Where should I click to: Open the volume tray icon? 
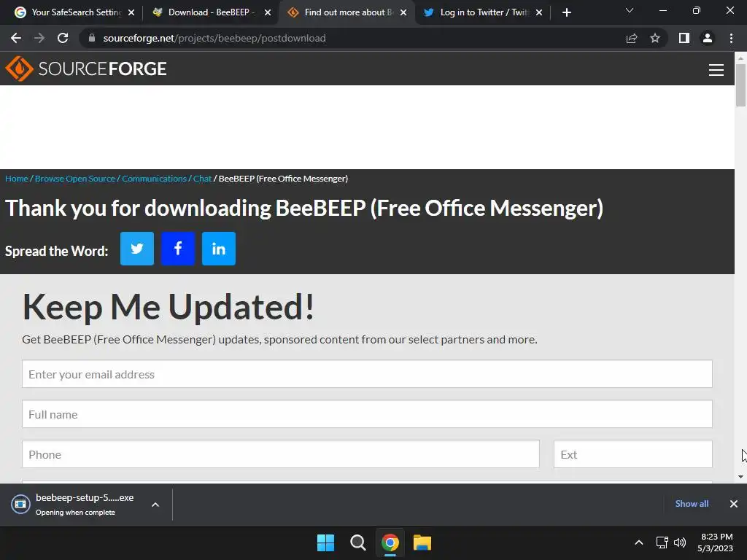point(680,542)
